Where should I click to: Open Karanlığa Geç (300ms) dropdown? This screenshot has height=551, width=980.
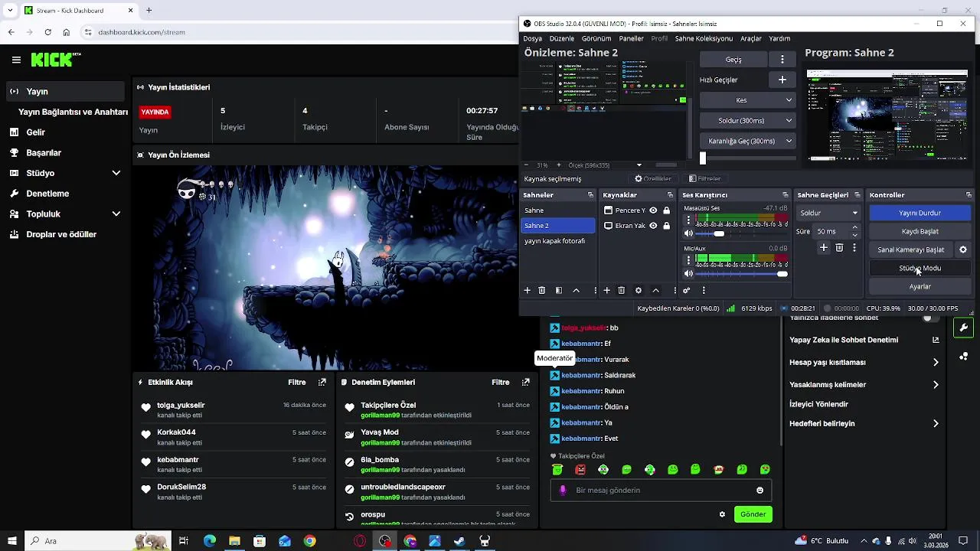[748, 141]
